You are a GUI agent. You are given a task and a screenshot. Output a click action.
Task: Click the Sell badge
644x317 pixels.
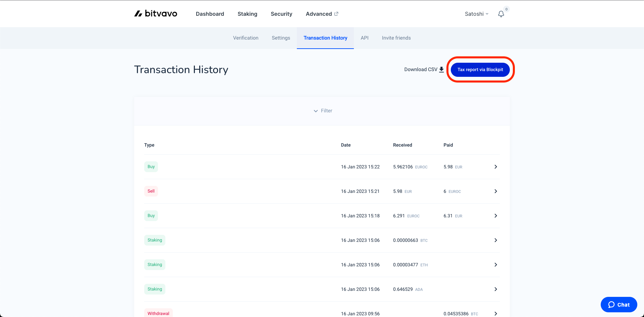click(151, 191)
